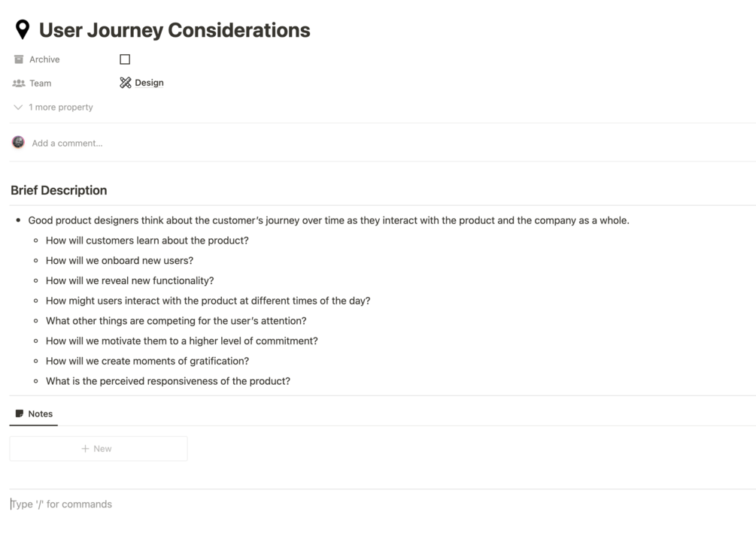Click the Archive property label
Image resolution: width=756 pixels, height=545 pixels.
point(44,59)
